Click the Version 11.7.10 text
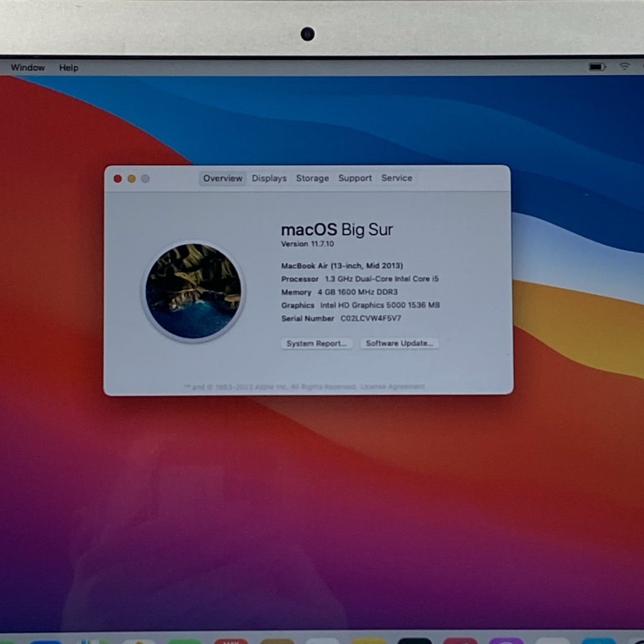The image size is (644, 644). pos(307,243)
